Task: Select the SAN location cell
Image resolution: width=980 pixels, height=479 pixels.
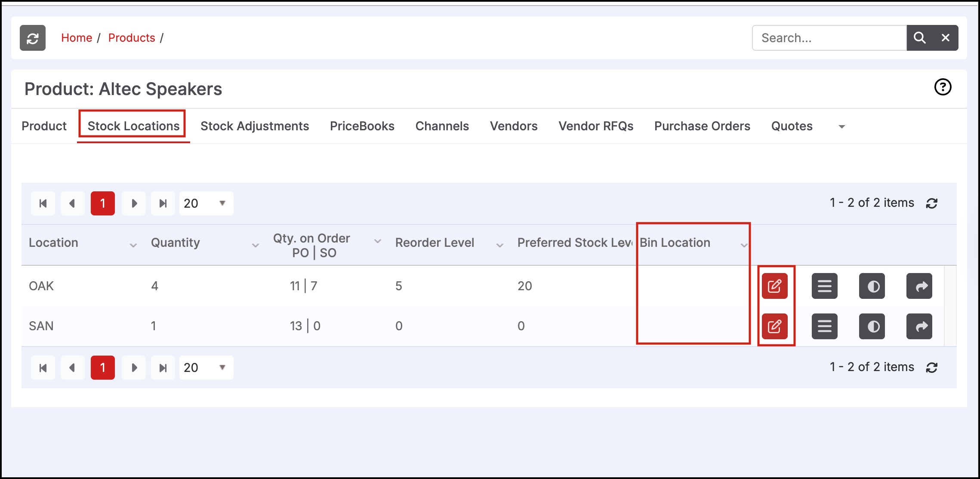Action: point(41,326)
